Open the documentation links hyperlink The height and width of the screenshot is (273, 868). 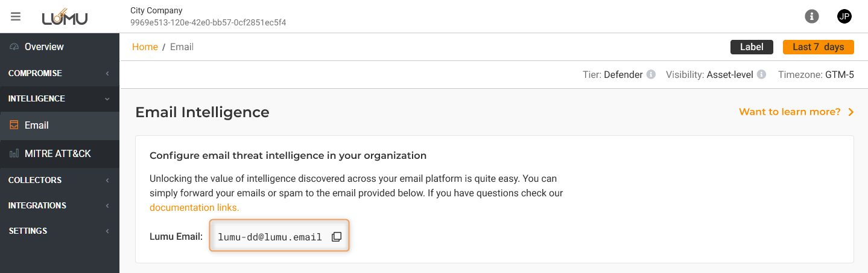[x=194, y=208]
